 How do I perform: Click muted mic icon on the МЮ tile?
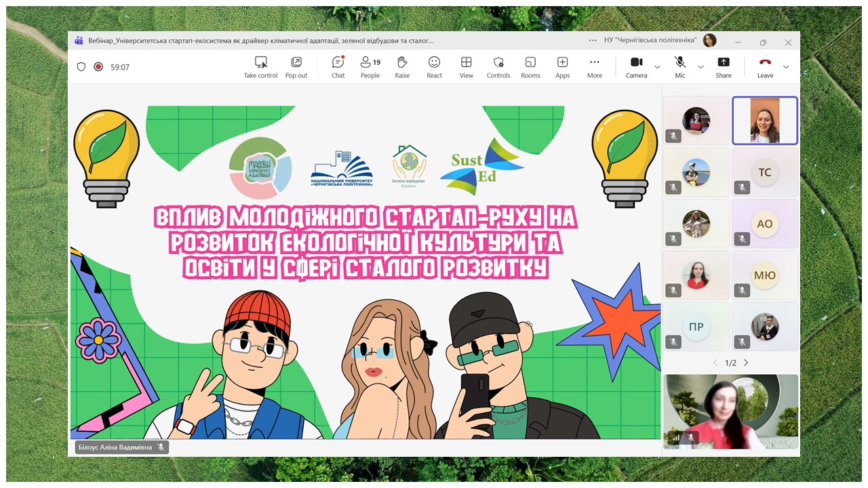click(742, 290)
